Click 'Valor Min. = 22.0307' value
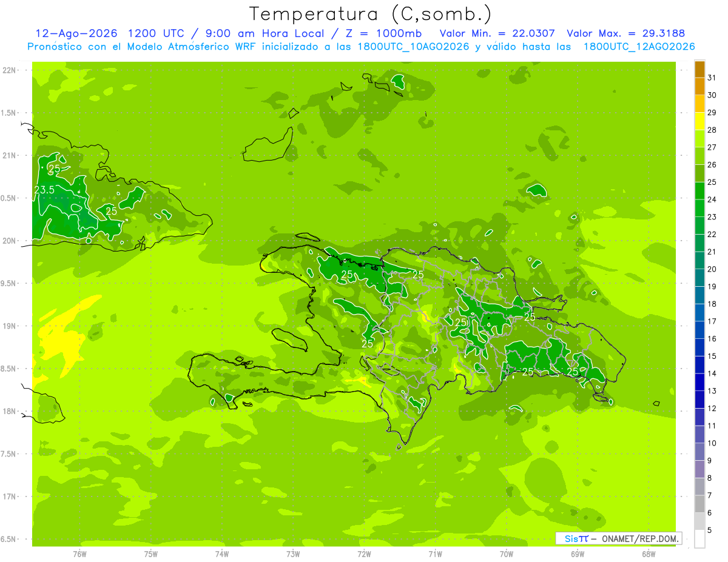Viewport: 728px width, 562px height. 497,34
